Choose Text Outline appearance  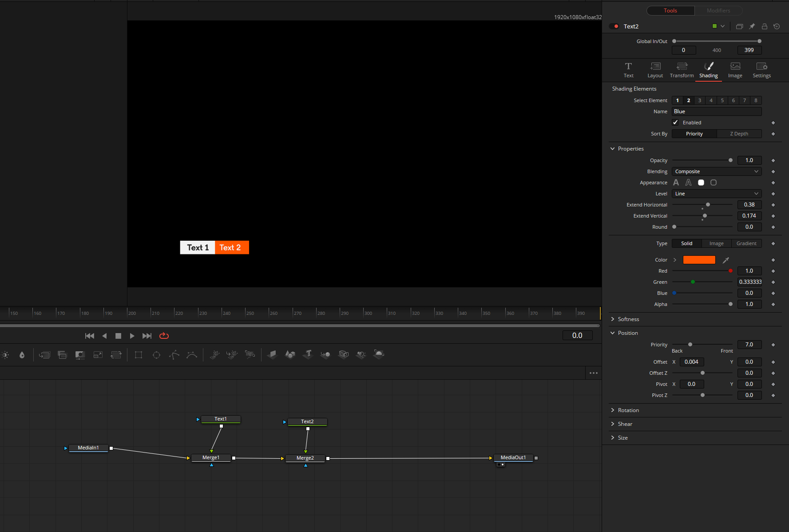click(688, 183)
